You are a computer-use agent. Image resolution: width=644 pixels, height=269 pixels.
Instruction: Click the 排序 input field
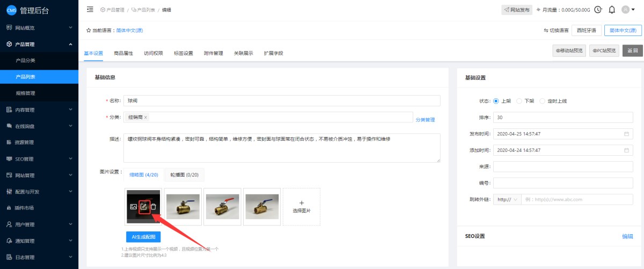pos(563,117)
